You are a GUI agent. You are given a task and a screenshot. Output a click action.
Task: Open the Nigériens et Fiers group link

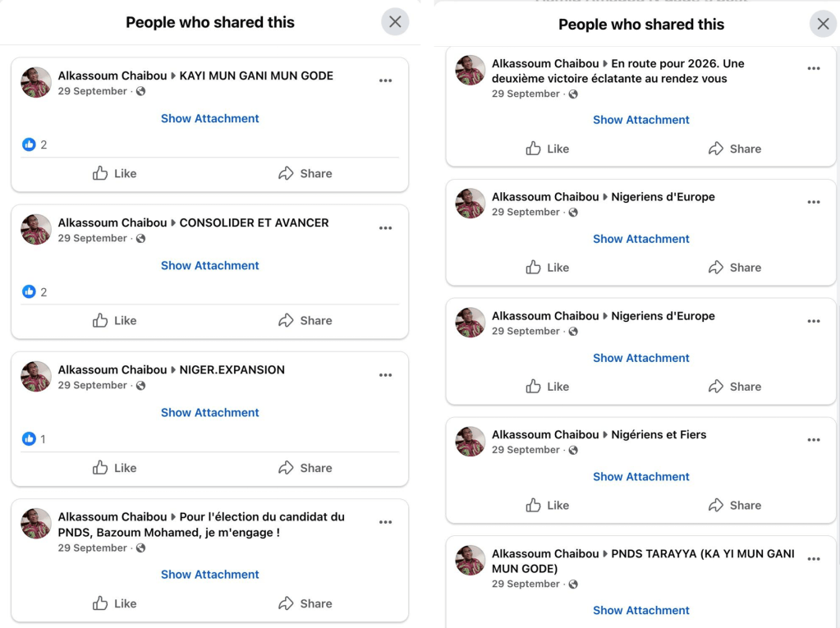(659, 434)
